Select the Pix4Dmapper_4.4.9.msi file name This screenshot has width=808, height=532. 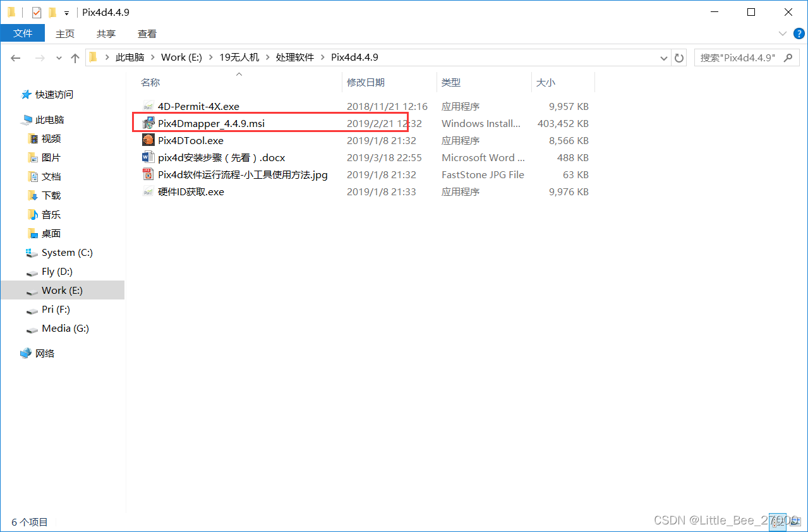point(211,123)
